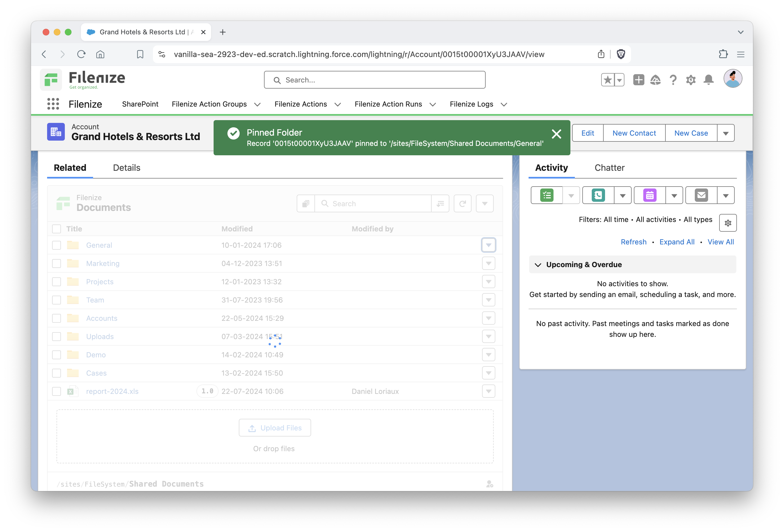Tick the checkbox beside report-2024.xls

(56, 391)
